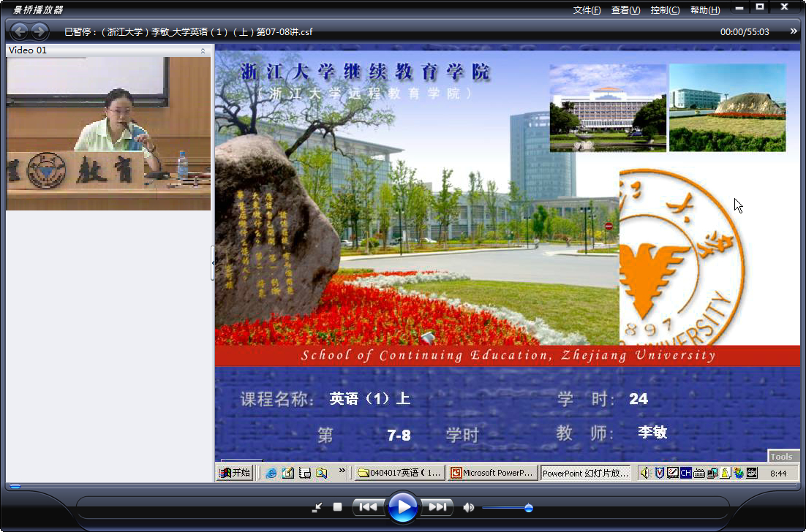The width and height of the screenshot is (806, 532).
Task: Skip to the next chapter
Action: 437,507
